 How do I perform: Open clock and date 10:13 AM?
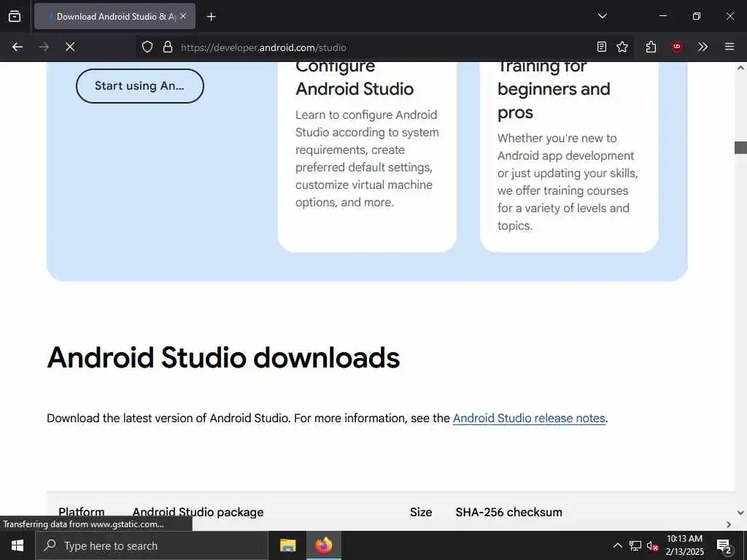click(x=684, y=545)
